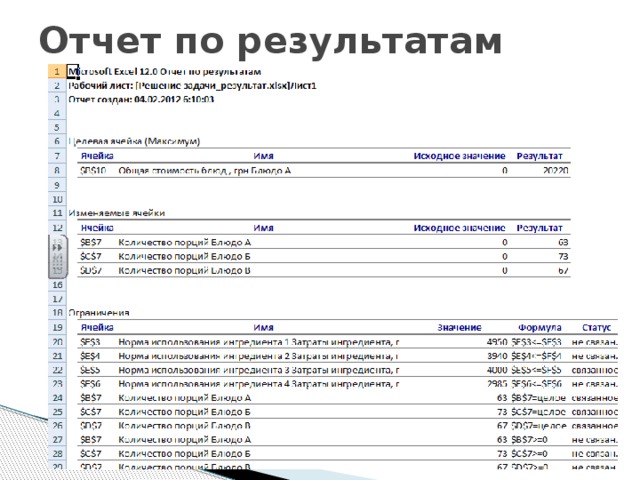
Task: Select the 'Изменяемые ячейки' heading cell
Action: tap(117, 213)
